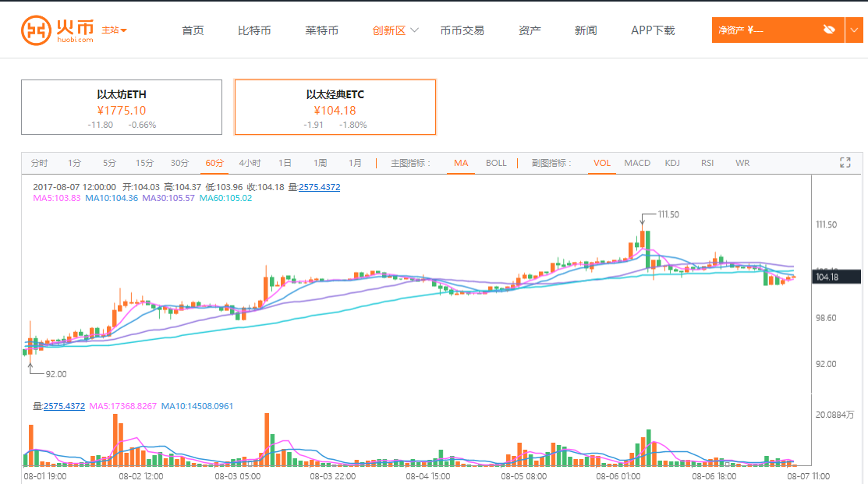Enable the MA main indicator

461,163
